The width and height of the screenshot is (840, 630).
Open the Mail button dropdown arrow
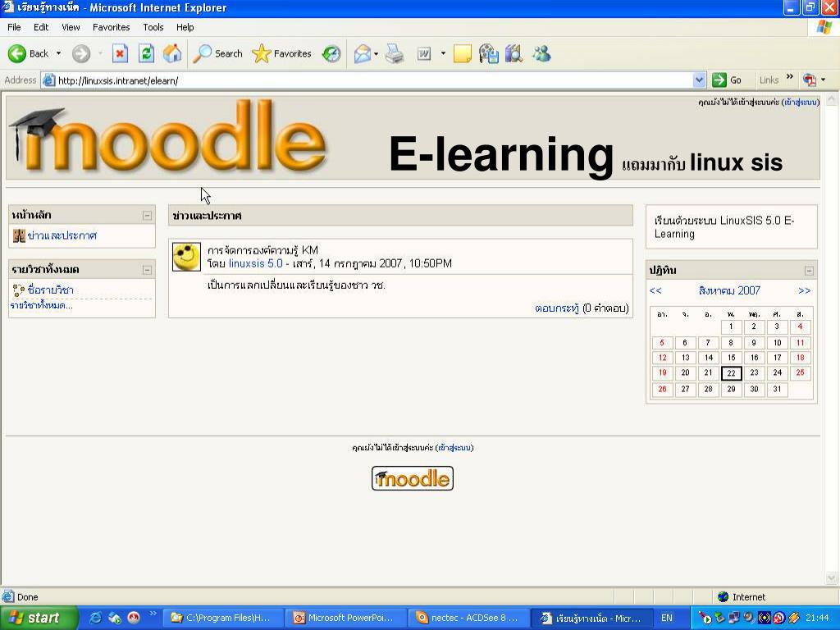376,53
